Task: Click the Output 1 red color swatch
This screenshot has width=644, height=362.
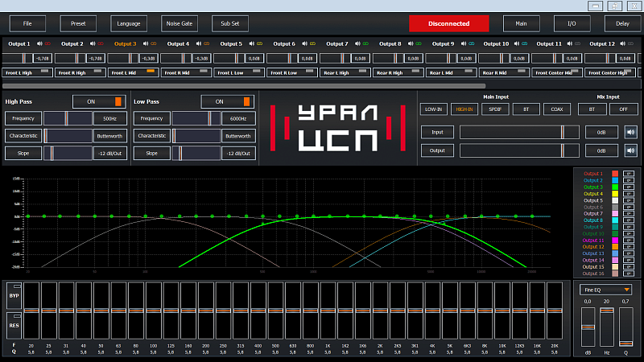Action: 615,174
